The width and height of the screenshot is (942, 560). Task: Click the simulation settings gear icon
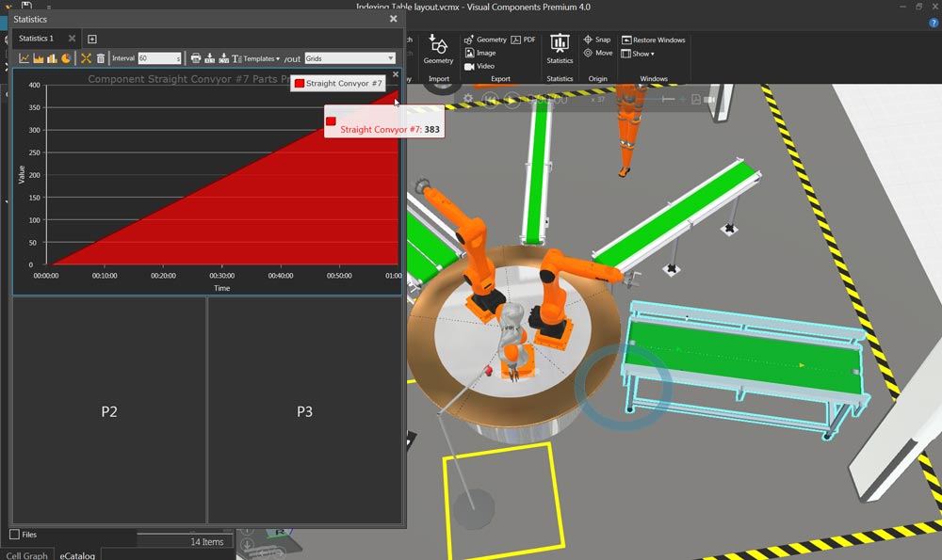coord(468,99)
